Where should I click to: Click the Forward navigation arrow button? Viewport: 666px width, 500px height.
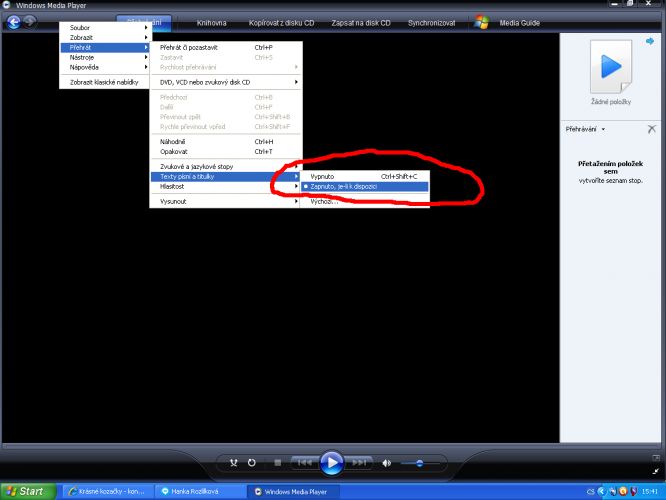[x=30, y=21]
